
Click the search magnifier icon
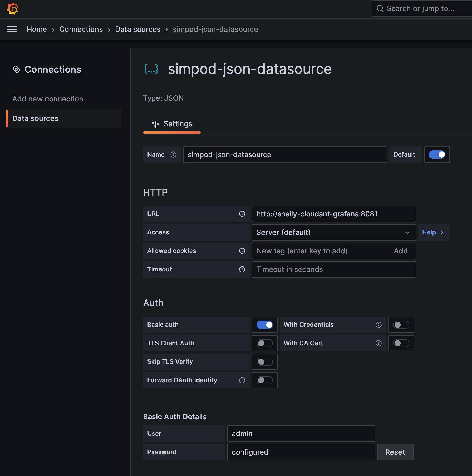(x=380, y=9)
